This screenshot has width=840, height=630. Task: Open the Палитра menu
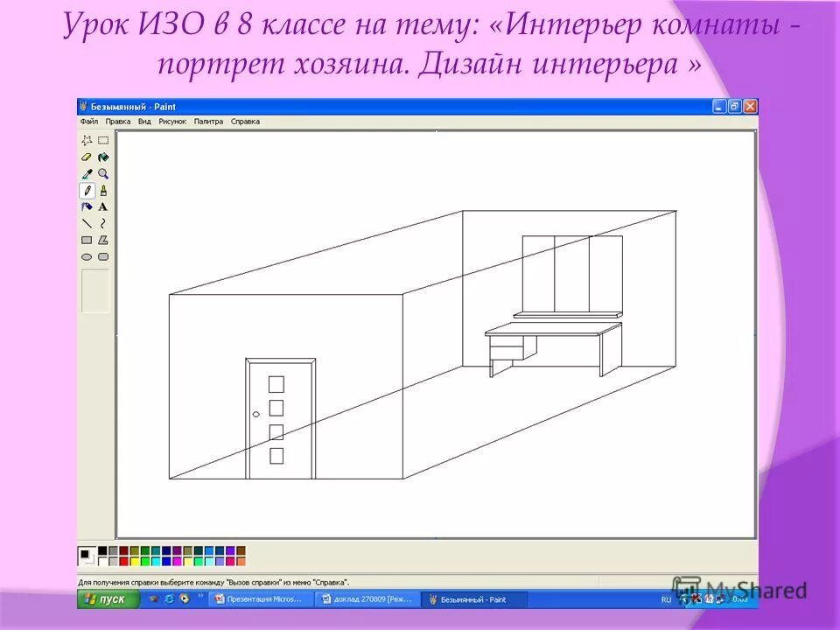tap(209, 121)
